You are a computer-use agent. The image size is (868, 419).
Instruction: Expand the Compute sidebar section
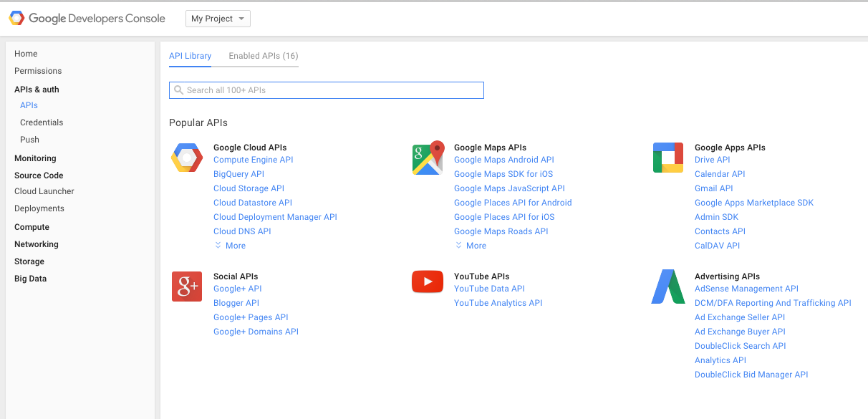click(32, 227)
